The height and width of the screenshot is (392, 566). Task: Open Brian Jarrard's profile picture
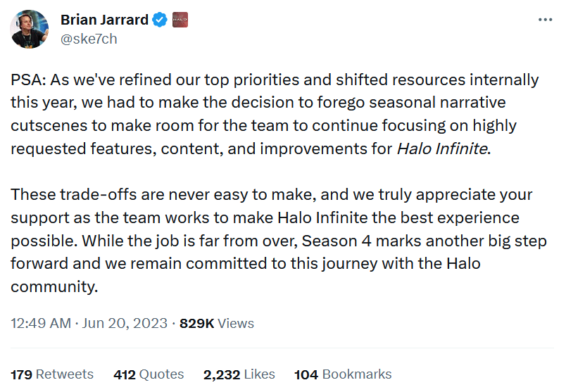[29, 30]
